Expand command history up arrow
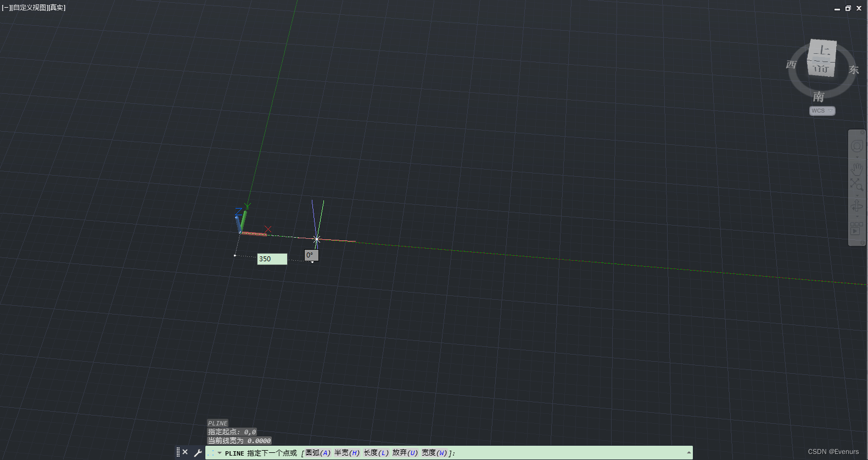 tap(688, 452)
